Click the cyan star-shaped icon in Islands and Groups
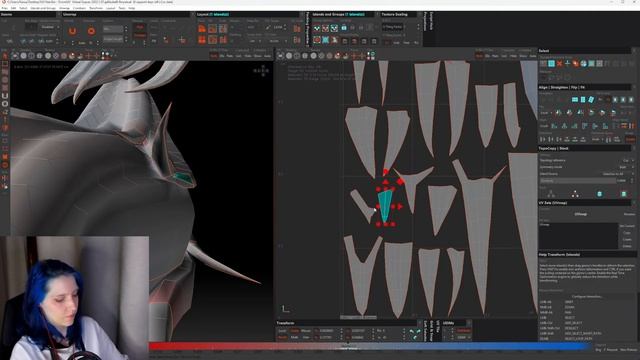 (325, 40)
